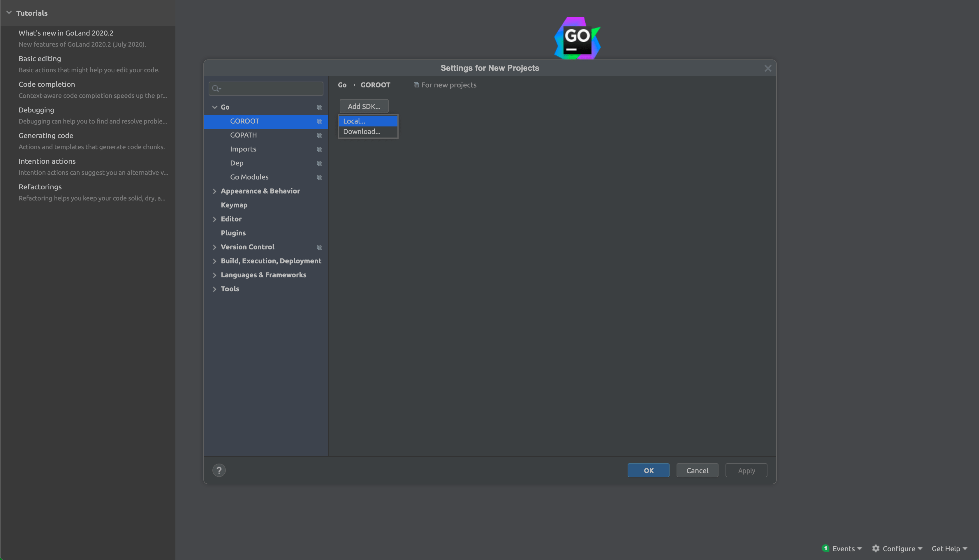
Task: Select Imports in the settings tree
Action: pos(266,149)
